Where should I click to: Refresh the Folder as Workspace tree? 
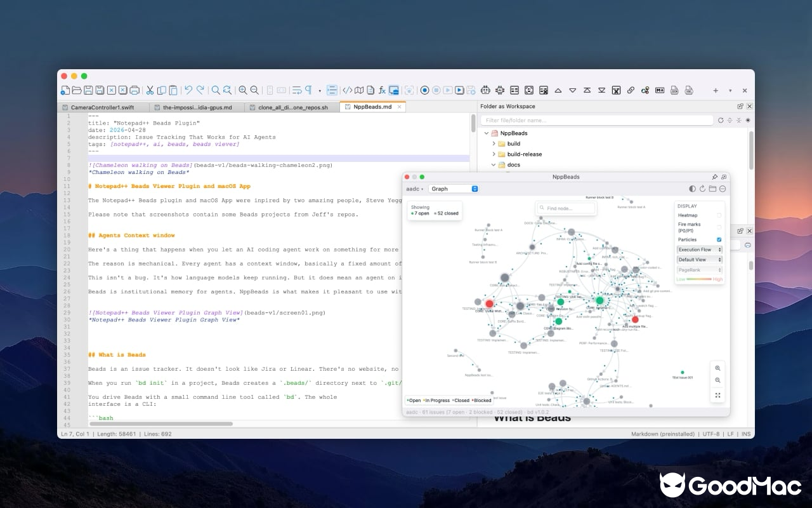[x=721, y=120]
